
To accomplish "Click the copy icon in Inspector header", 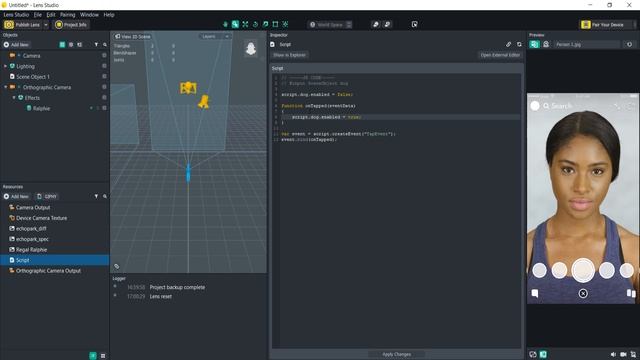I will tap(519, 44).
